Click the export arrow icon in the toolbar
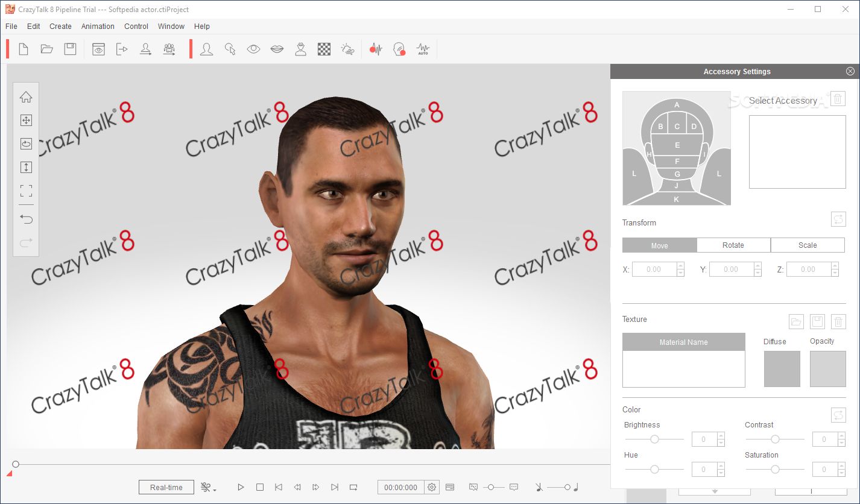The height and width of the screenshot is (504, 860). (122, 49)
